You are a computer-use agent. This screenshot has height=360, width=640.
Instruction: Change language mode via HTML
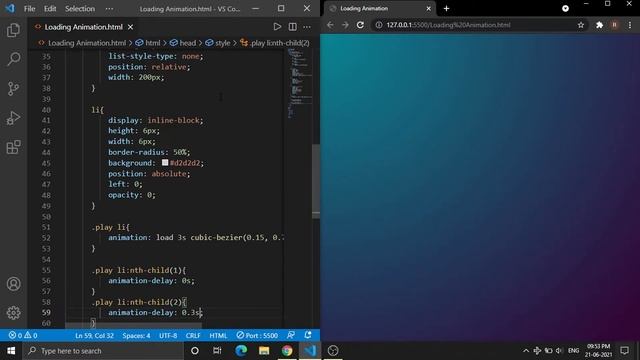218,336
